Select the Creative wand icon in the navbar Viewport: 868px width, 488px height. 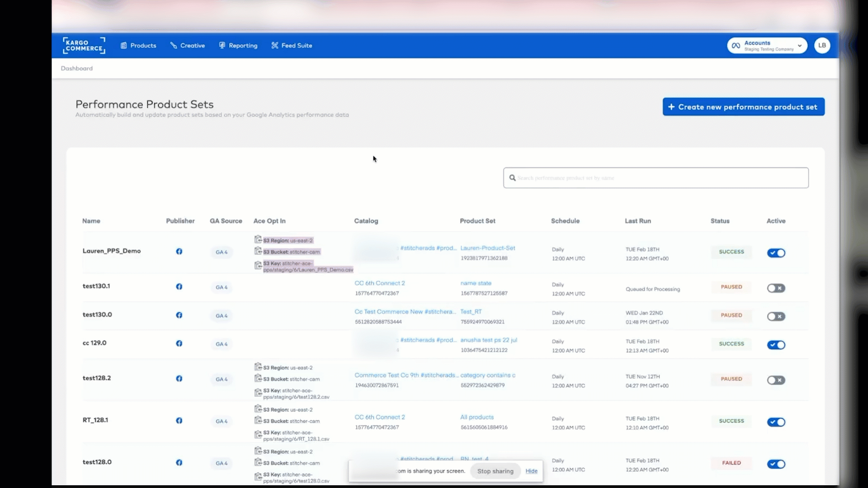[x=174, y=45]
